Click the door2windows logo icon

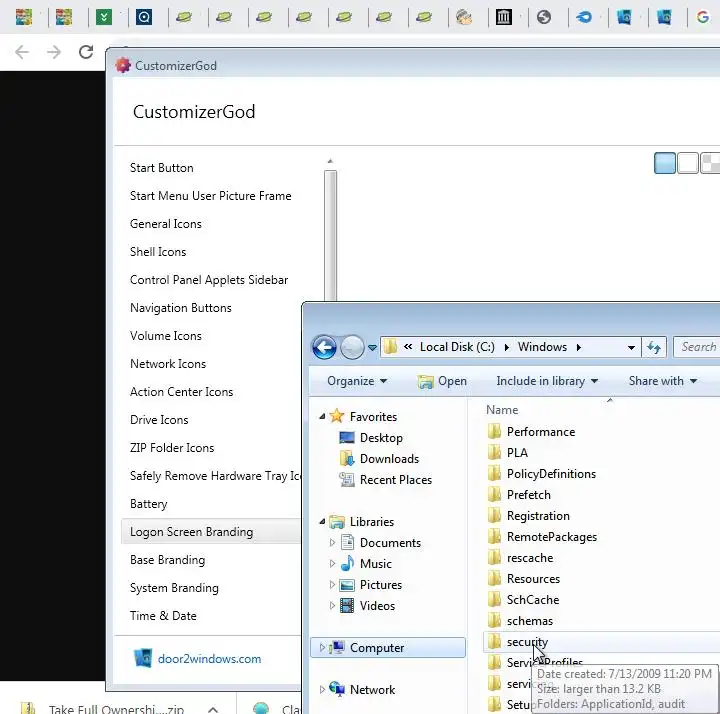[143, 658]
